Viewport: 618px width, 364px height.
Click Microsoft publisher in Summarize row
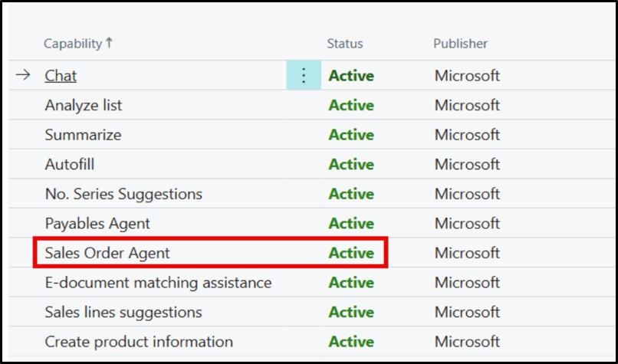(467, 135)
